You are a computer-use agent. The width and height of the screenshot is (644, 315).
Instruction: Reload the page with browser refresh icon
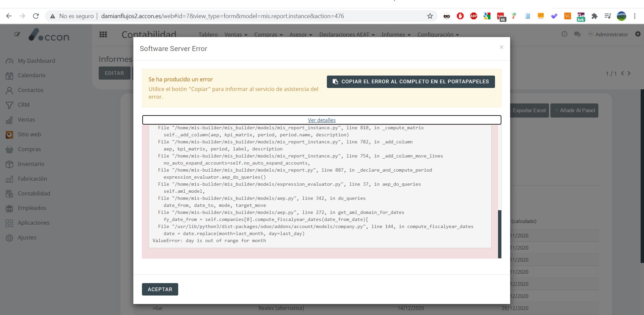[x=36, y=16]
